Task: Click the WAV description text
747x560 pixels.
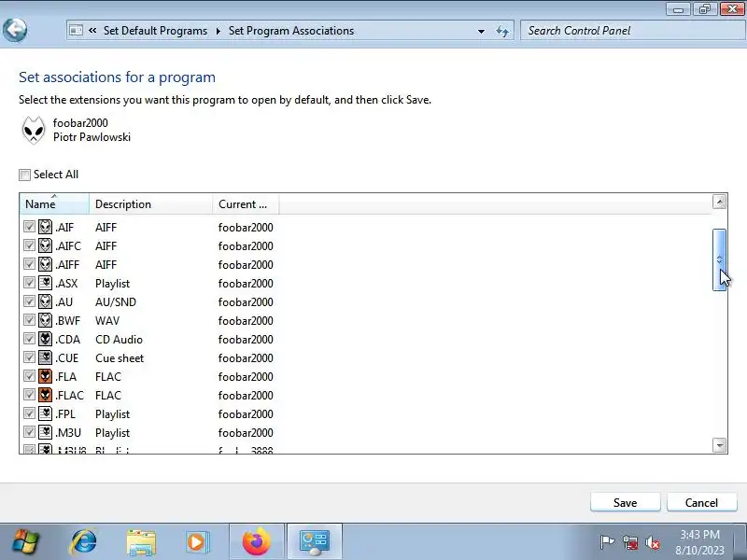Action: coord(107,320)
